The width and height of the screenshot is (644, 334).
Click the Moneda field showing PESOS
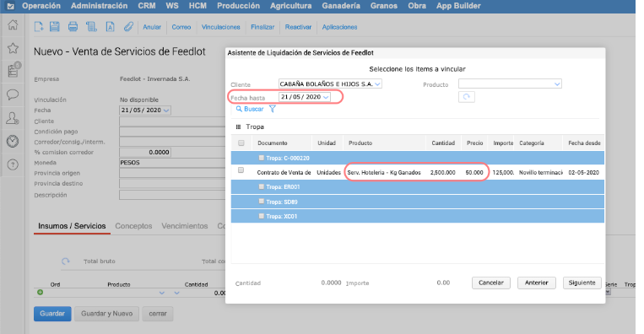(172, 163)
